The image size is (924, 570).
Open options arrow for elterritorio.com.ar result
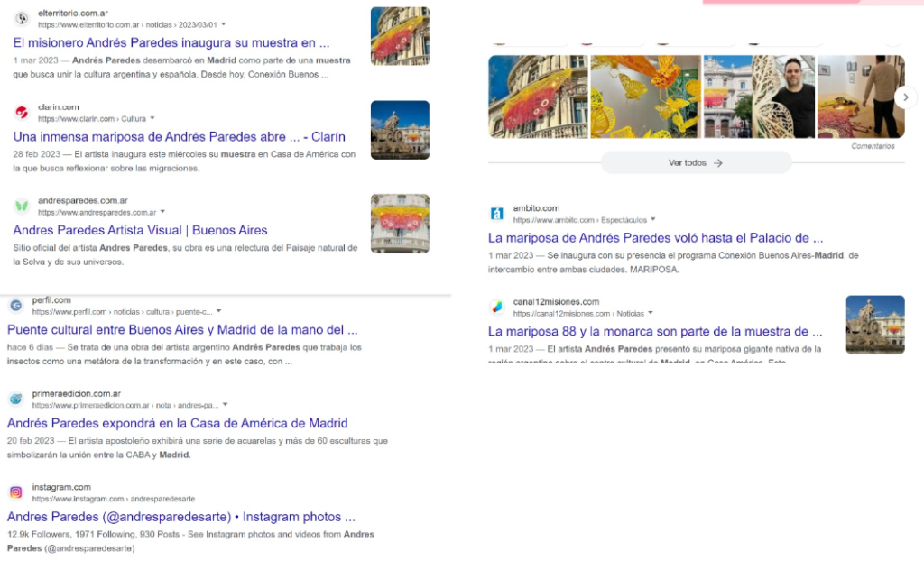pyautogui.click(x=224, y=24)
